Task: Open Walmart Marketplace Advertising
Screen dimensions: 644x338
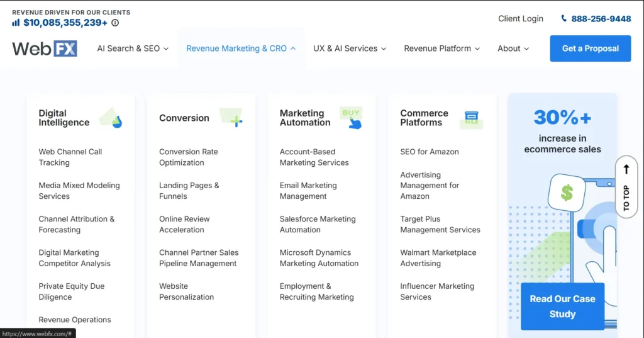Action: 438,258
